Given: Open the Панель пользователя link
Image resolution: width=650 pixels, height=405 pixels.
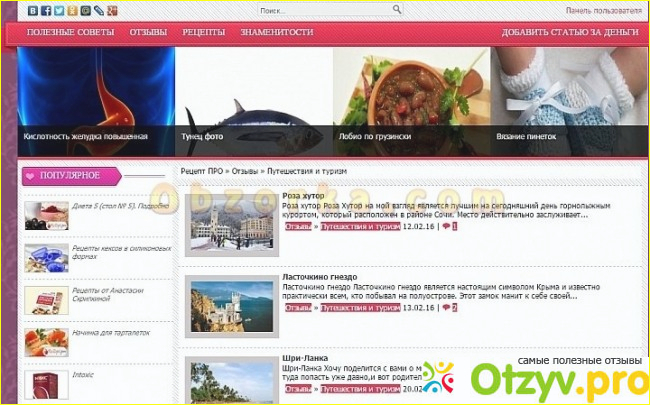Looking at the screenshot, I should 603,11.
